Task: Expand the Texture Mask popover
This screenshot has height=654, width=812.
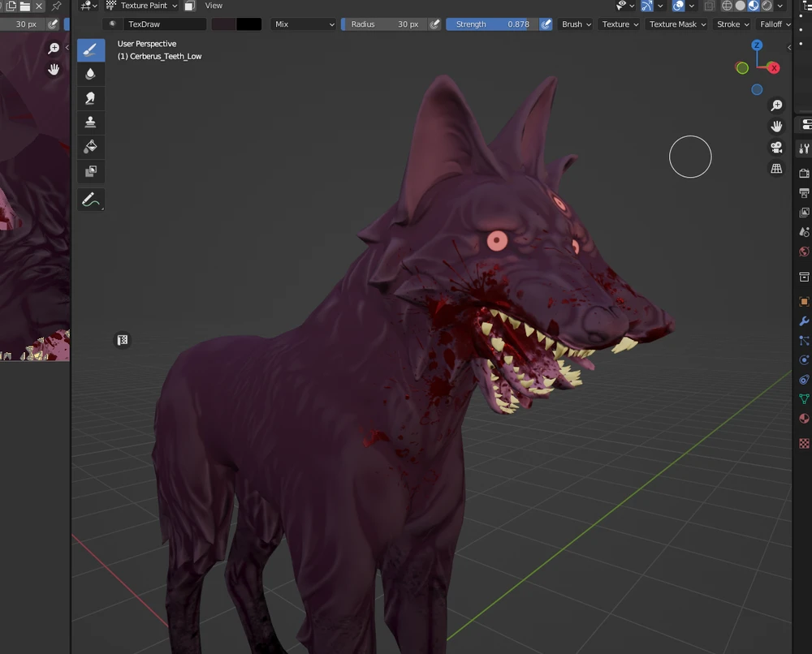Action: pyautogui.click(x=677, y=24)
